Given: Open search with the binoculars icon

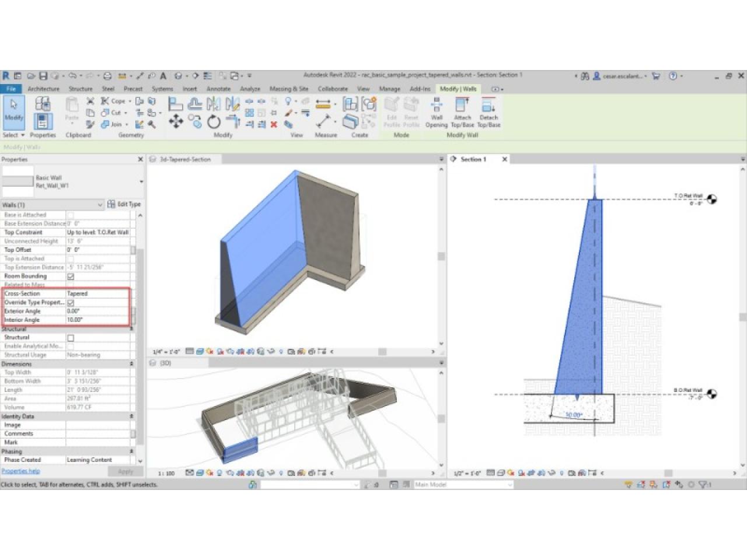Looking at the screenshot, I should [585, 76].
